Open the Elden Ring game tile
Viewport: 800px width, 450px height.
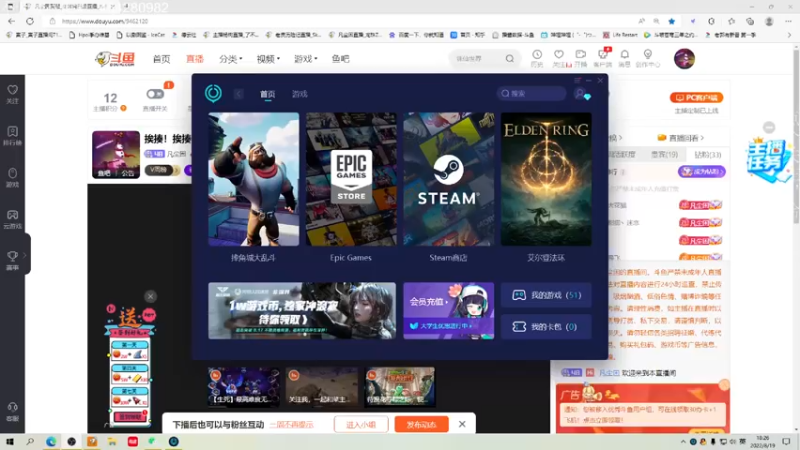[x=546, y=179]
